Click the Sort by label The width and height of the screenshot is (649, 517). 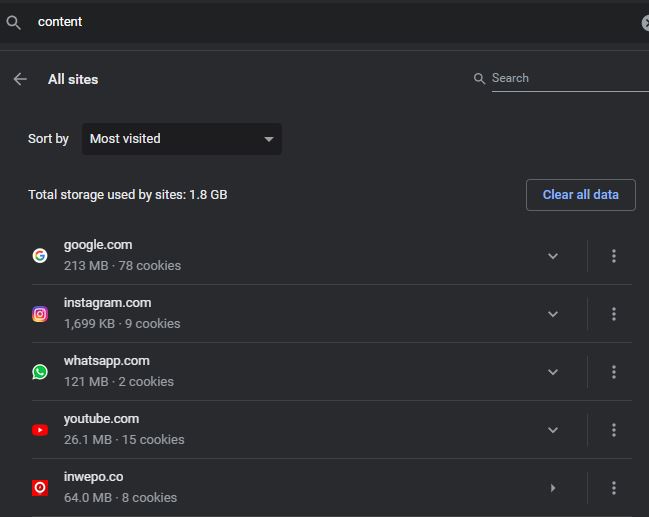pos(48,139)
